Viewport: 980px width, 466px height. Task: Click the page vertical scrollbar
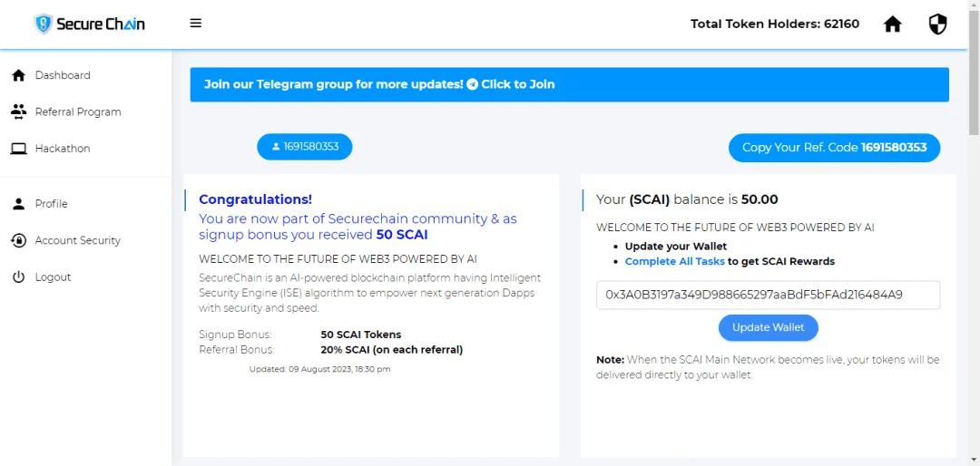tap(975, 233)
